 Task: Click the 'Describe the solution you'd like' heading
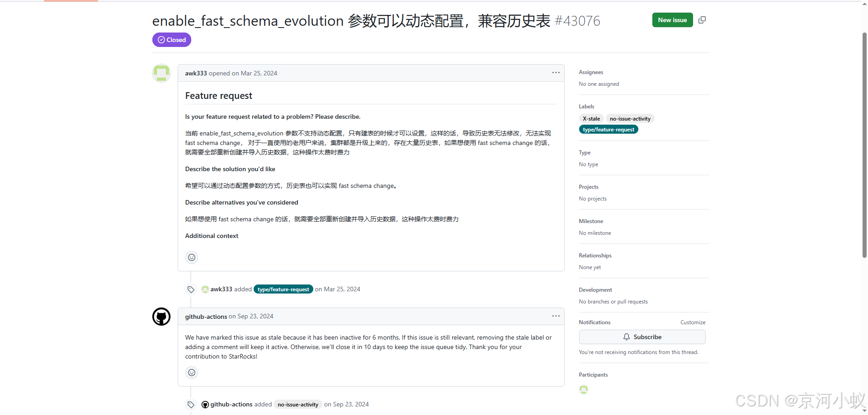click(230, 169)
